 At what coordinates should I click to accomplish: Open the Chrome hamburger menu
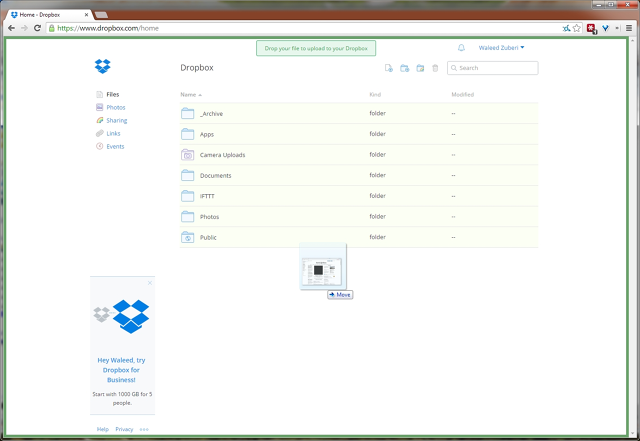click(629, 28)
